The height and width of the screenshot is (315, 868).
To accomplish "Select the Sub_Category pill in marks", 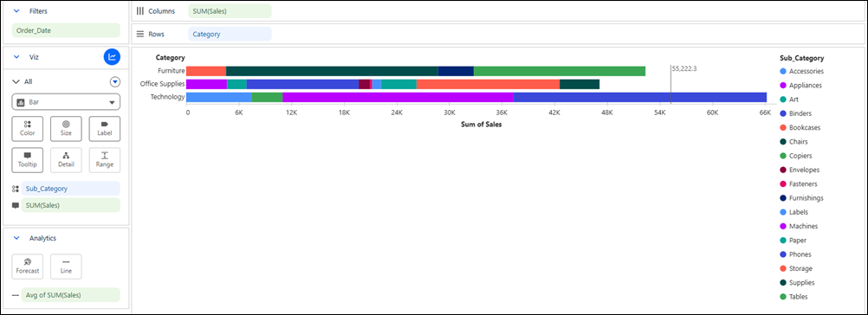I will pyautogui.click(x=71, y=189).
